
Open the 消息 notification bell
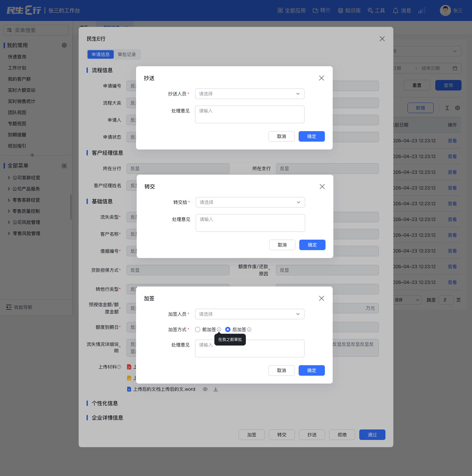[x=396, y=10]
